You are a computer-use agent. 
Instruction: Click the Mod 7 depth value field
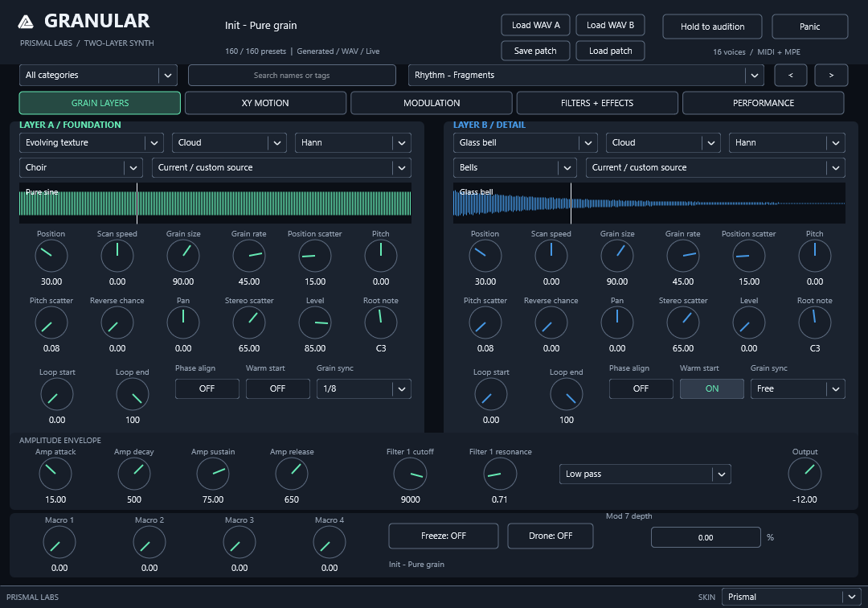point(706,538)
